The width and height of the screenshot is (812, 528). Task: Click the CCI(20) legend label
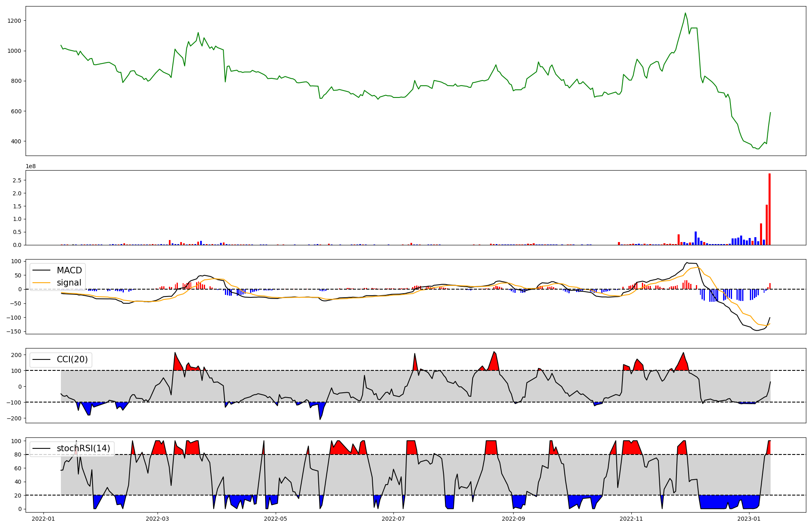tap(72, 359)
